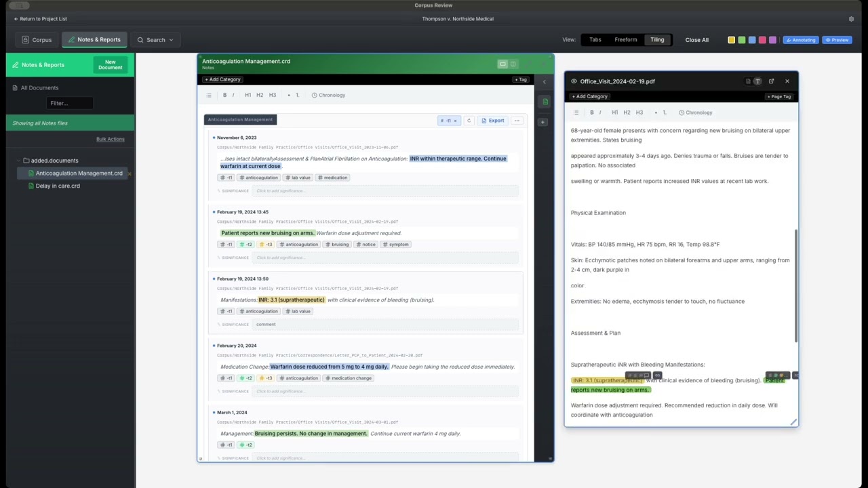Remove the -t1 filter chip

coord(455,121)
